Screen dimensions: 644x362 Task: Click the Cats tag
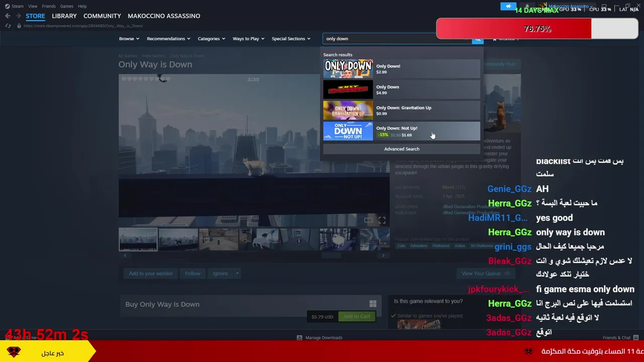pos(401,246)
